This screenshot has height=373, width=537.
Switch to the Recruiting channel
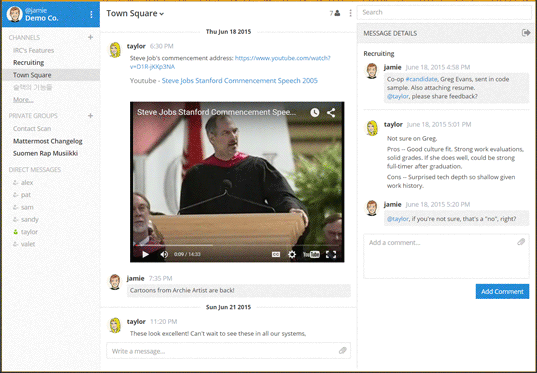pos(28,62)
